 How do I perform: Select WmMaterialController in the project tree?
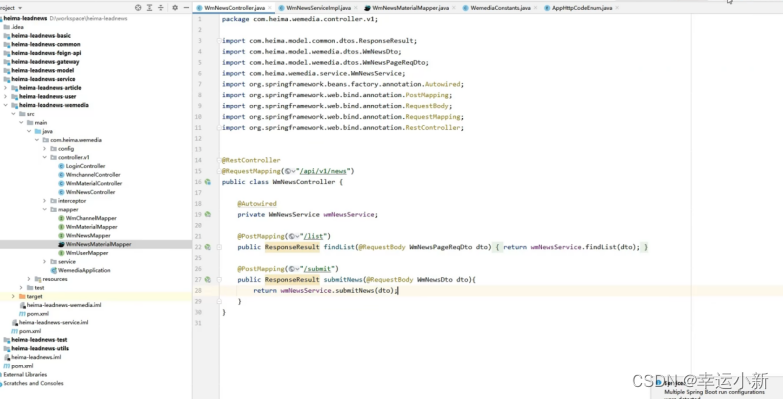94,184
